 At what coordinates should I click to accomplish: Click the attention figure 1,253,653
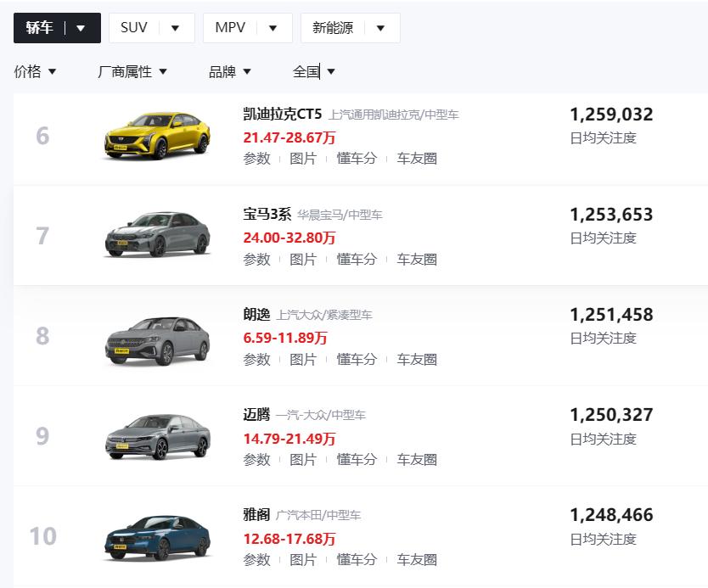pyautogui.click(x=611, y=215)
